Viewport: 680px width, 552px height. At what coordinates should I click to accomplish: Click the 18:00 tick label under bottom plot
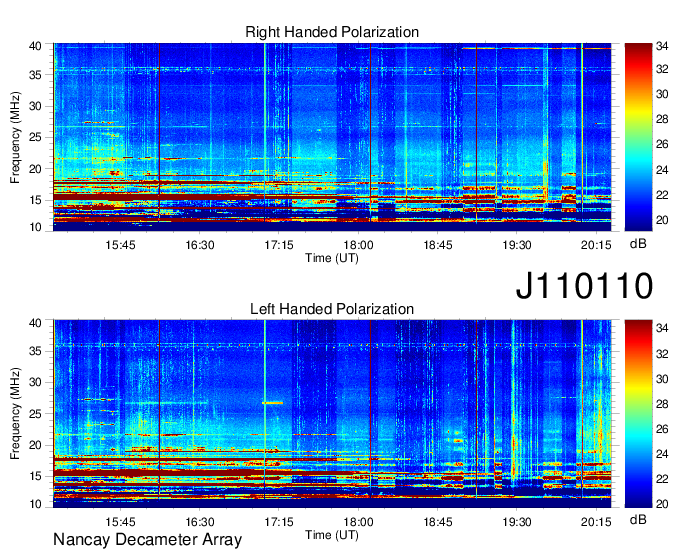(x=359, y=522)
